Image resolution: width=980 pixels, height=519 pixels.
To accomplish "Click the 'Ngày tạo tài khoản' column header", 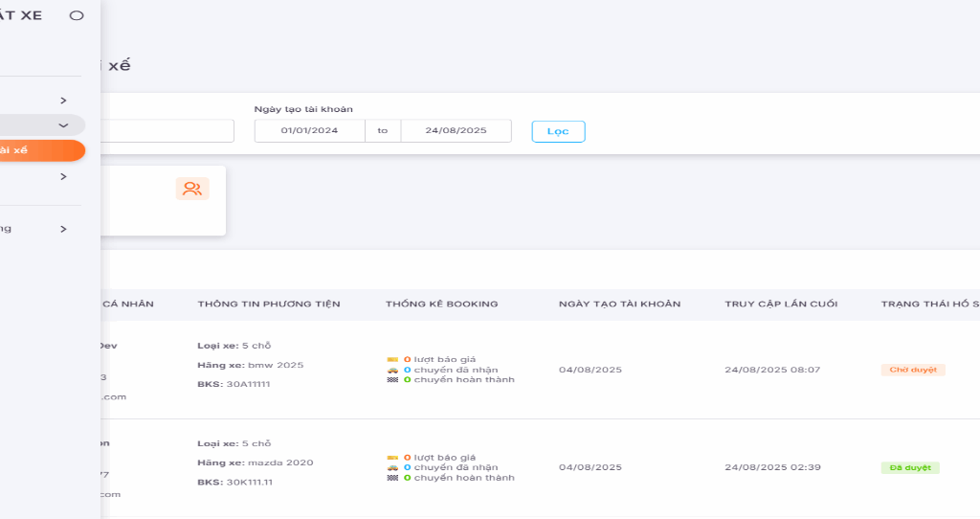I will (619, 305).
